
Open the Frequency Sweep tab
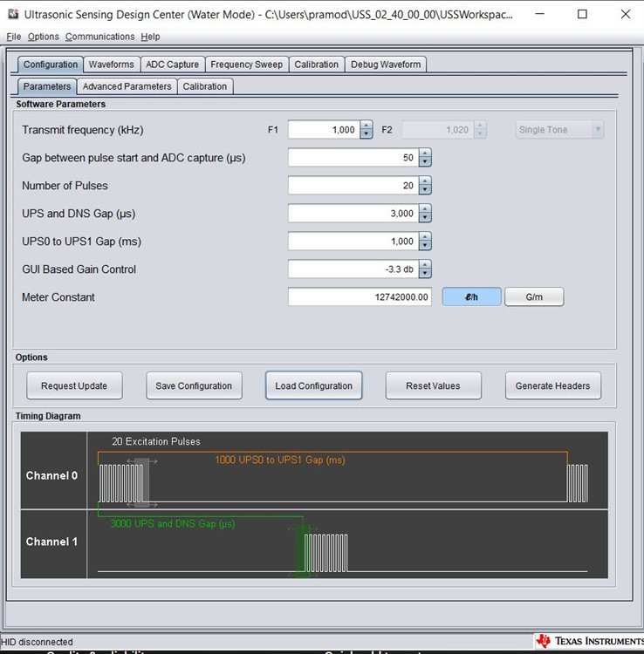[x=247, y=65]
